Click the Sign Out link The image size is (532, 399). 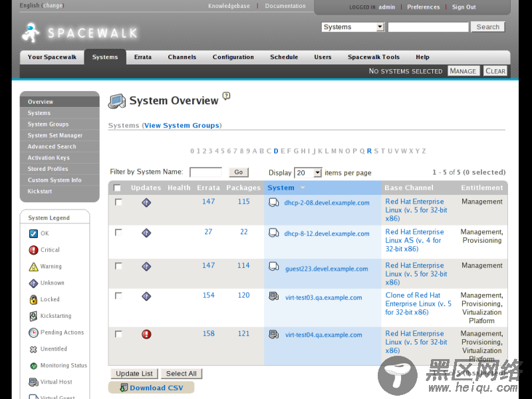pos(464,7)
